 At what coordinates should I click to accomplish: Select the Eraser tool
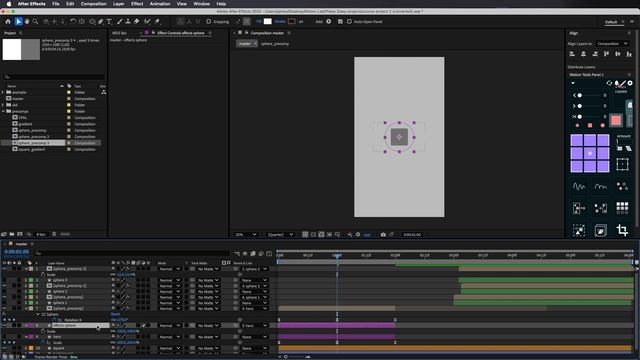136,21
